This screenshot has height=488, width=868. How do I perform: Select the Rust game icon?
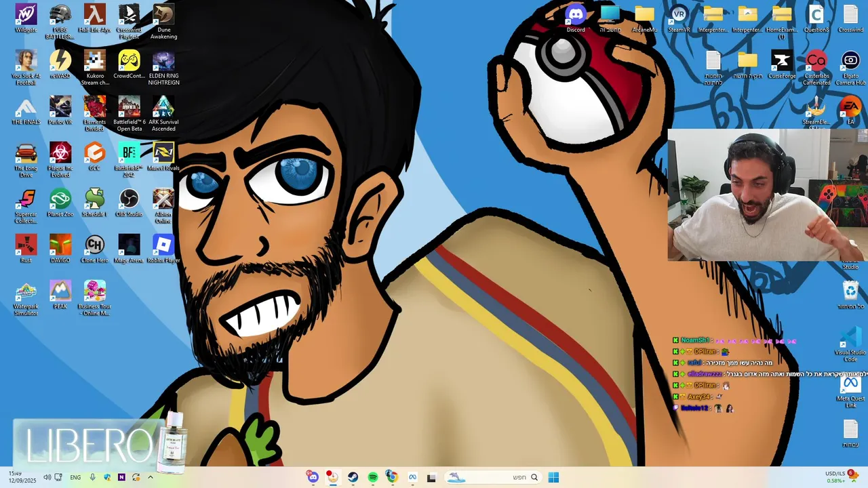point(26,249)
